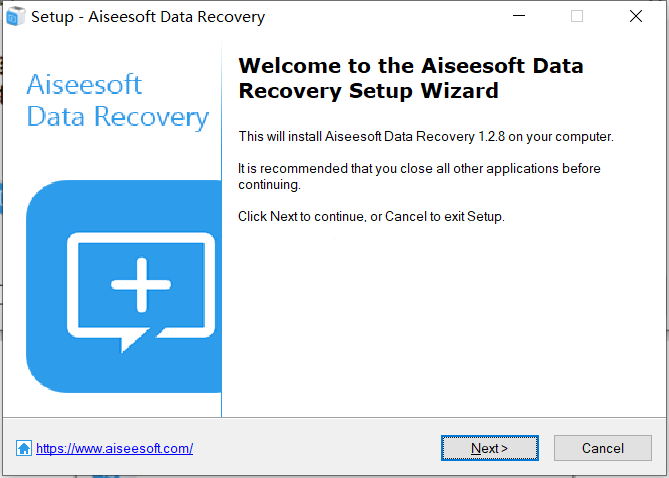Click the white plus symbol in the logo

141,285
